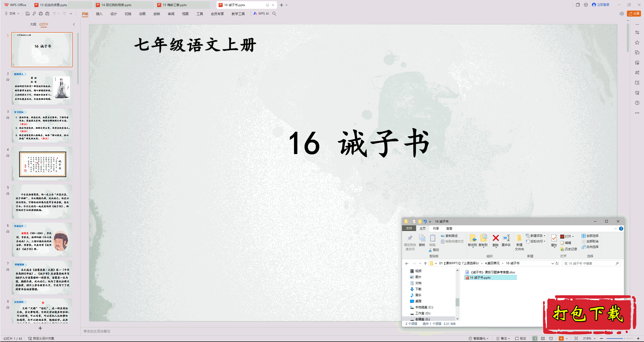
Task: Switch to the 大纲 outline panel tab
Action: [33, 24]
